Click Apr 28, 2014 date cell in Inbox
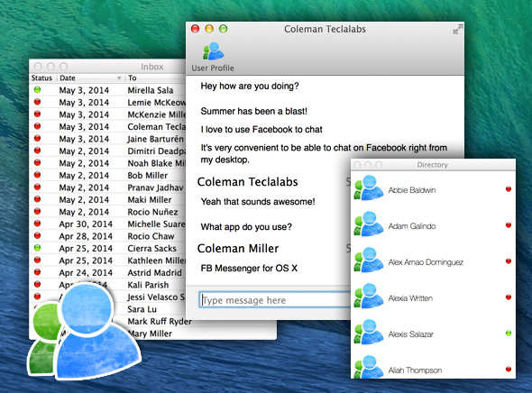 pyautogui.click(x=86, y=236)
